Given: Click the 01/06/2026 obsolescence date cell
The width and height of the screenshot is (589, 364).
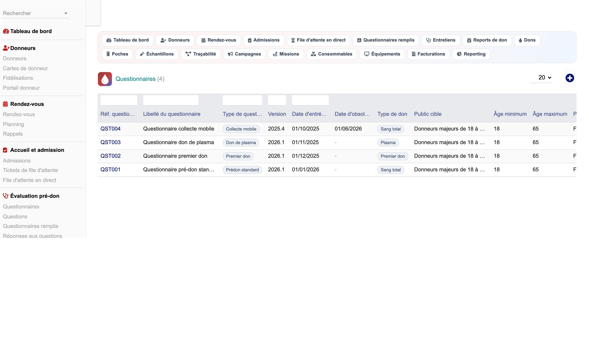Looking at the screenshot, I should point(348,129).
